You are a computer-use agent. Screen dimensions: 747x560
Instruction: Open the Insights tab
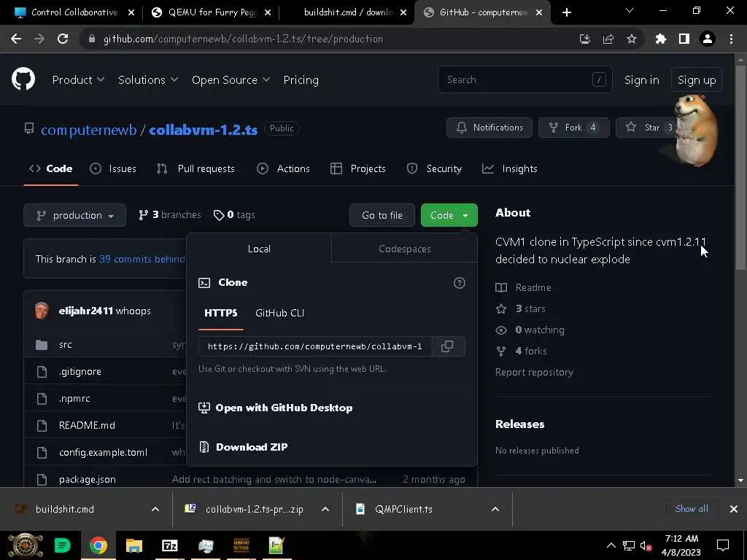point(509,168)
